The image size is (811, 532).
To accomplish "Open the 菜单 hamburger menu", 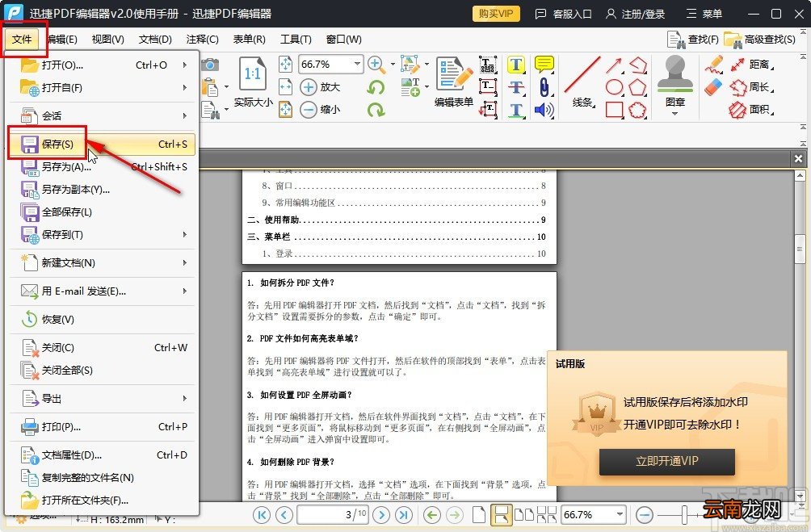I will pyautogui.click(x=704, y=14).
